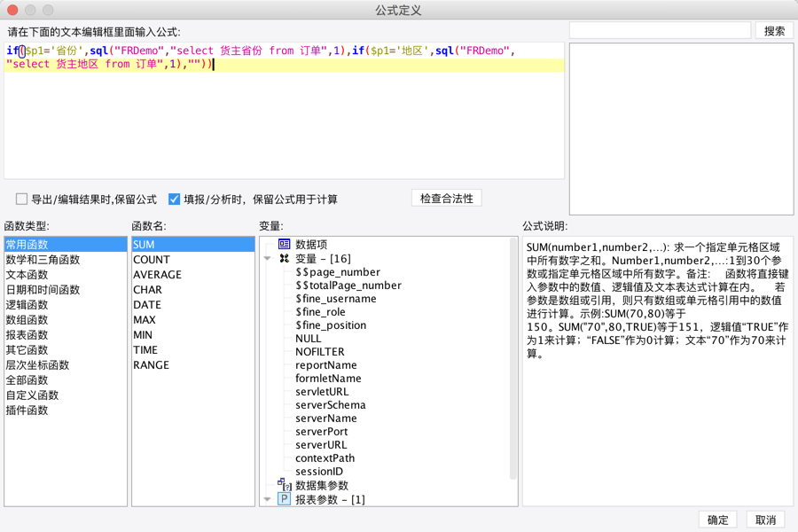The image size is (798, 532).
Task: Select NOFILTER in variables tree
Action: [319, 352]
